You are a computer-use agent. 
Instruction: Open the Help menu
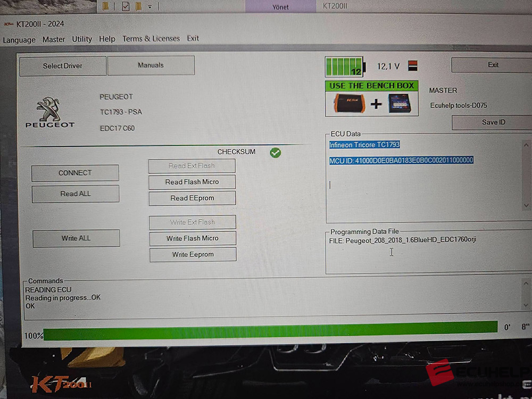(x=107, y=39)
